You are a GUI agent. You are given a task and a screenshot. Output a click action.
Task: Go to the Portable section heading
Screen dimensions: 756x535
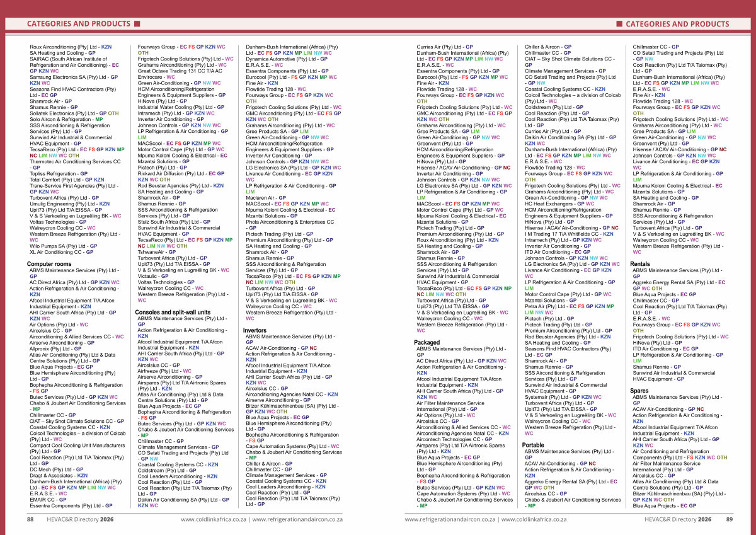(533, 446)
